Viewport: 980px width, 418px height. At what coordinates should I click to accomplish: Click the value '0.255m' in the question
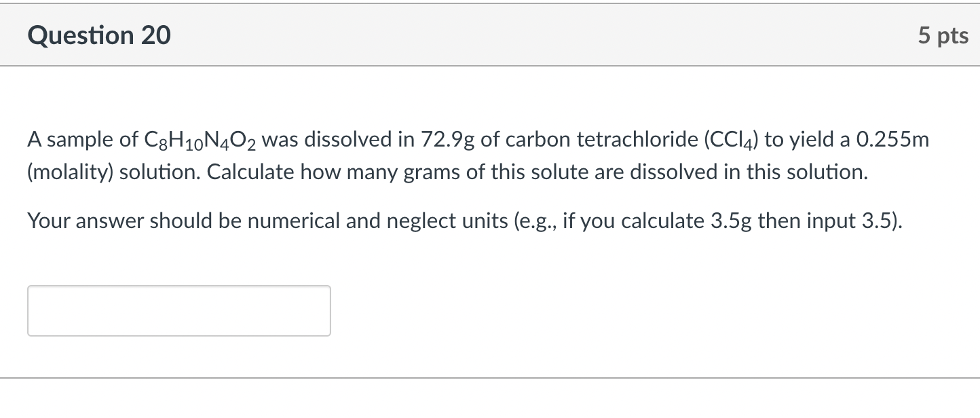[893, 139]
